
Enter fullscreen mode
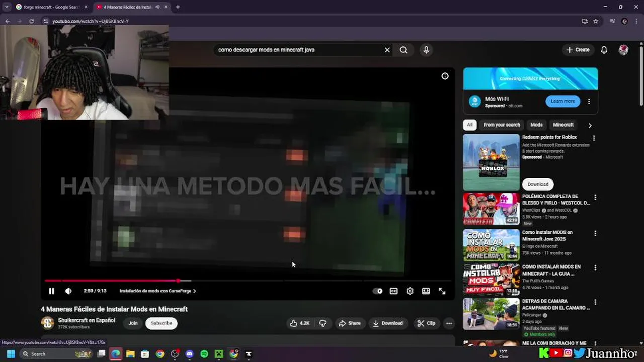pyautogui.click(x=442, y=291)
